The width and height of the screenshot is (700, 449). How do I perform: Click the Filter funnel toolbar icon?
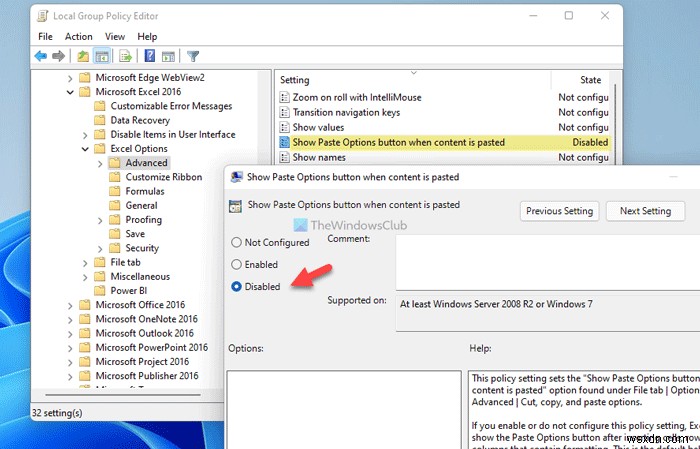click(193, 56)
